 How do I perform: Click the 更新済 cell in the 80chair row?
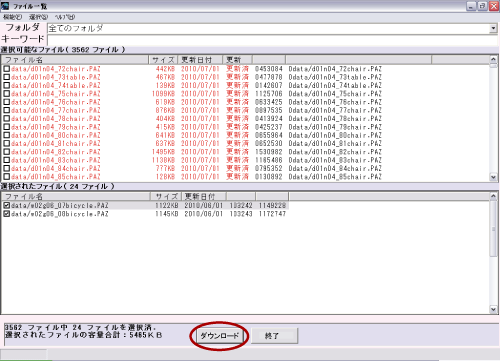click(237, 135)
